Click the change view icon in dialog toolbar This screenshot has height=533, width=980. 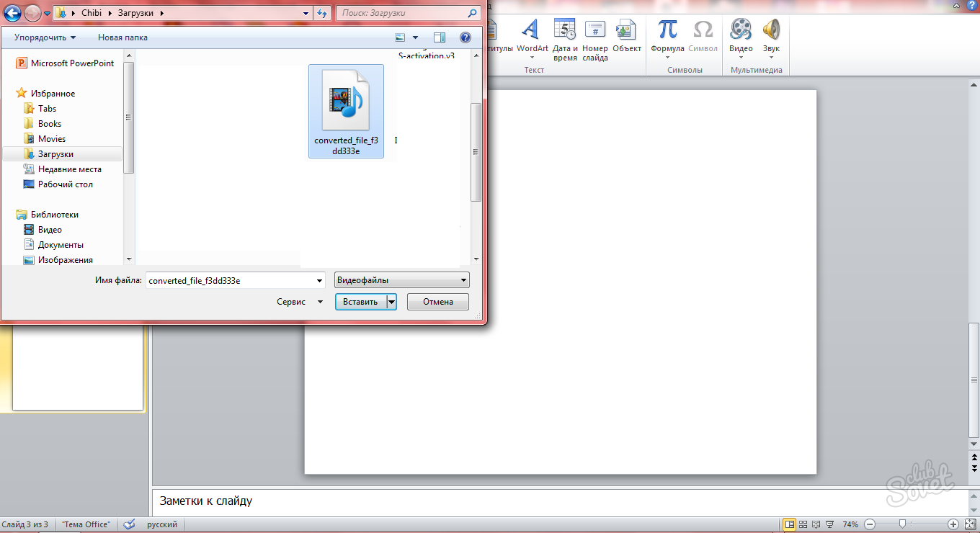point(401,37)
